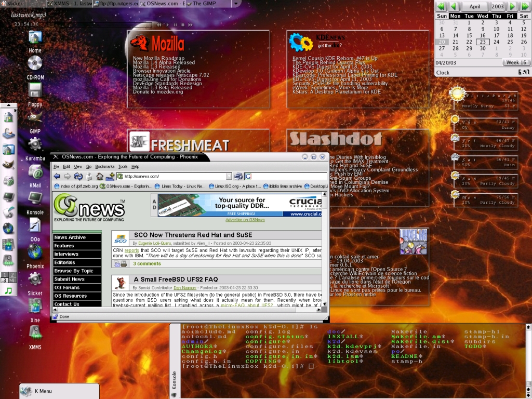Image resolution: width=532 pixels, height=399 pixels.
Task: Go to Home page in Phoenix toolbar
Action: point(99,176)
